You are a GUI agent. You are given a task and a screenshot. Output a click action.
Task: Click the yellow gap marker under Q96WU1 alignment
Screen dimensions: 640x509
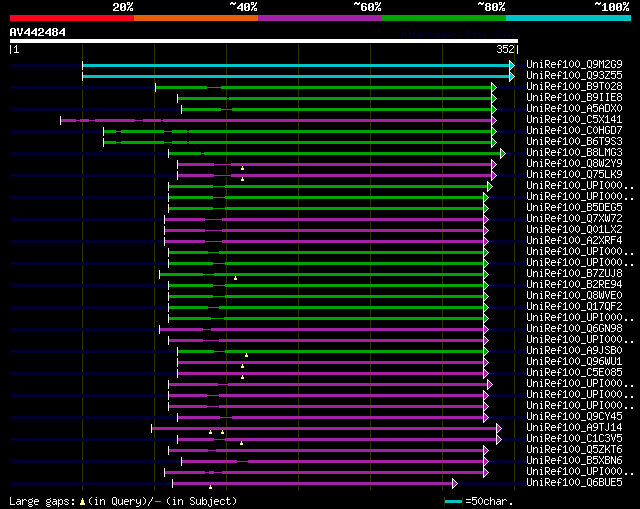(x=242, y=366)
